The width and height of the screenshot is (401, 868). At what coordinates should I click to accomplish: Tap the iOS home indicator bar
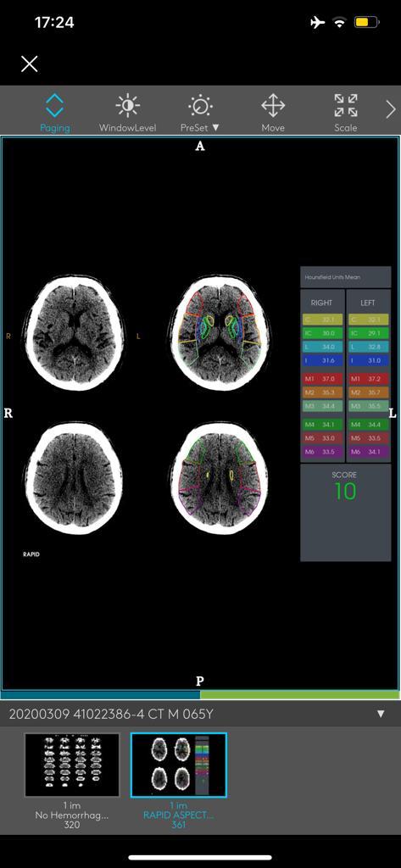(200, 858)
